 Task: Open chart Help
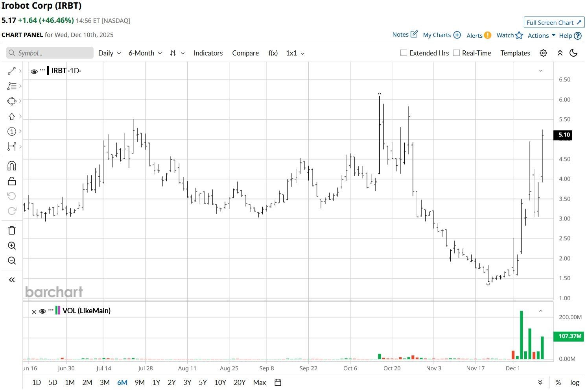[570, 36]
